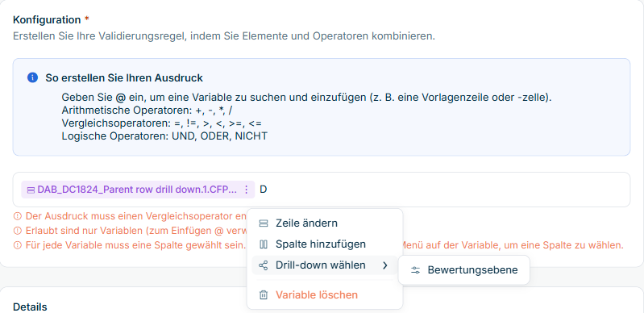Select 'Bewertungsebene' in the submenu
The height and width of the screenshot is (313, 644).
coord(463,270)
